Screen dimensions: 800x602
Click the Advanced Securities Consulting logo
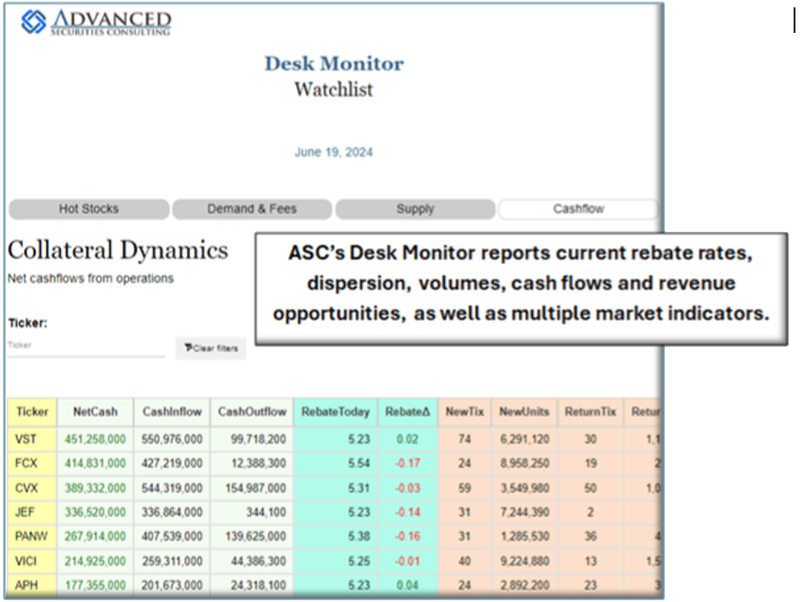coord(95,22)
